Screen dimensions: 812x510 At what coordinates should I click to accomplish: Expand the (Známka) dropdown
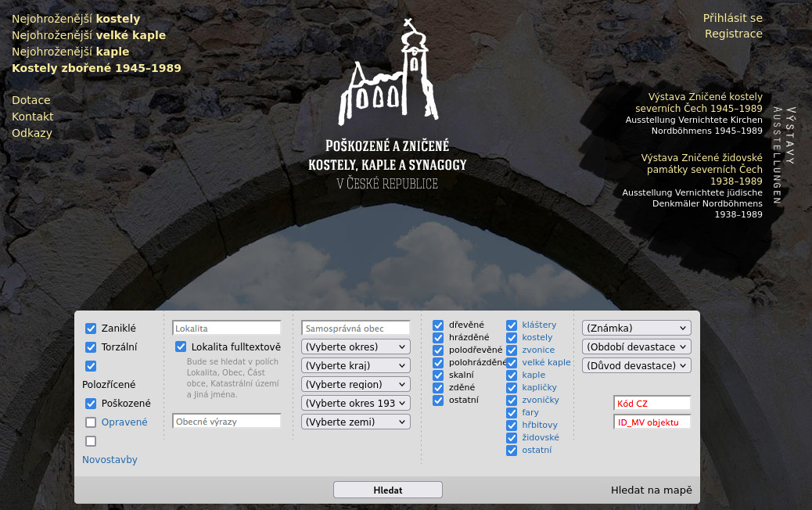637,329
